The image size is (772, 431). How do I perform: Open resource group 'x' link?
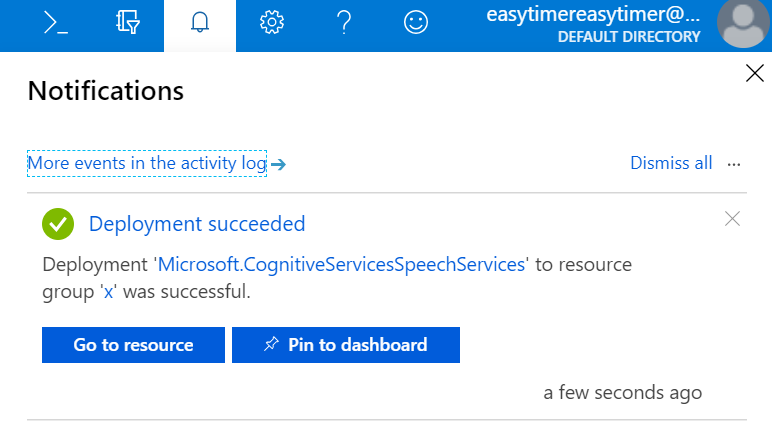pyautogui.click(x=108, y=293)
